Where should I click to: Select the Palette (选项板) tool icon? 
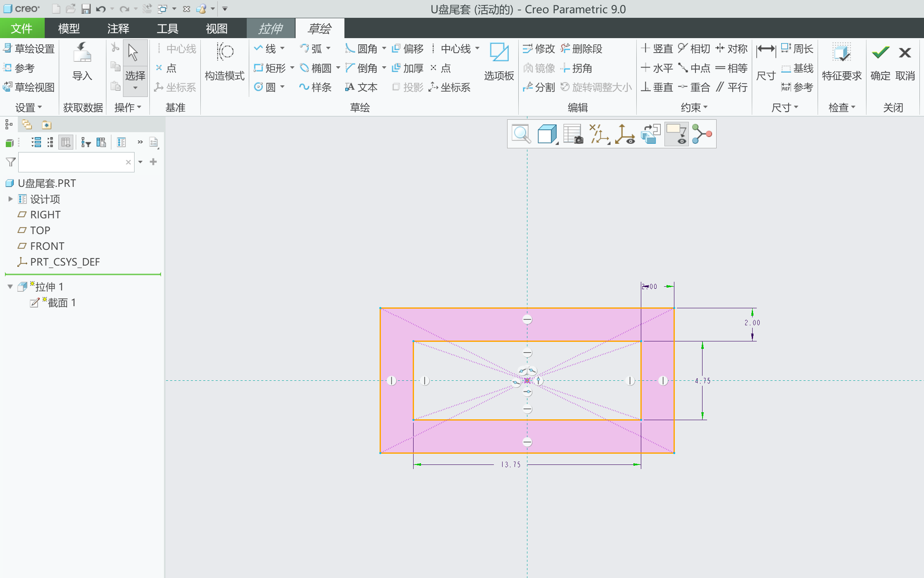click(x=499, y=53)
